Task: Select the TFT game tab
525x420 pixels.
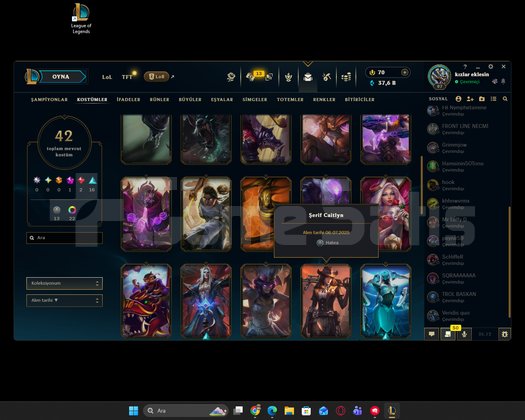Action: pyautogui.click(x=127, y=77)
